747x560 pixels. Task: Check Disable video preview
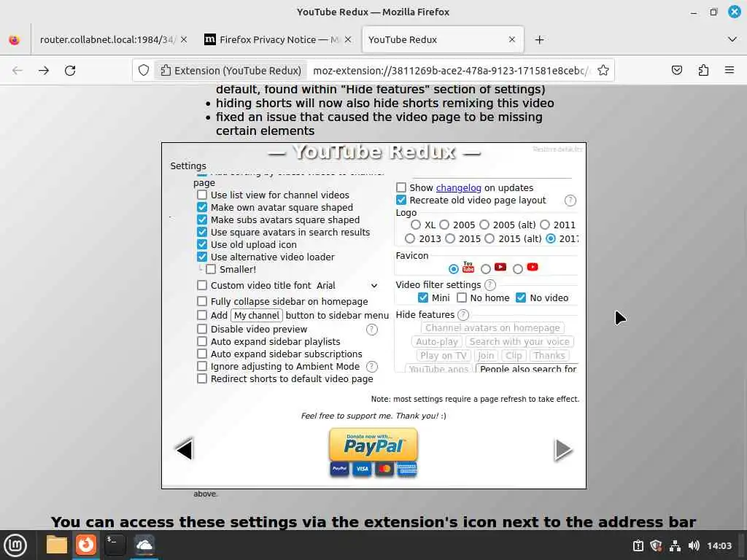[202, 329]
